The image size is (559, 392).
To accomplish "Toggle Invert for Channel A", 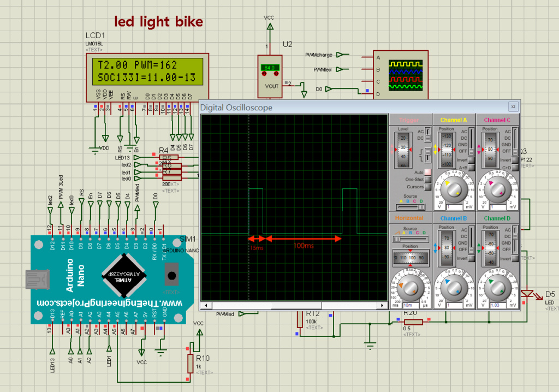I will point(471,160).
